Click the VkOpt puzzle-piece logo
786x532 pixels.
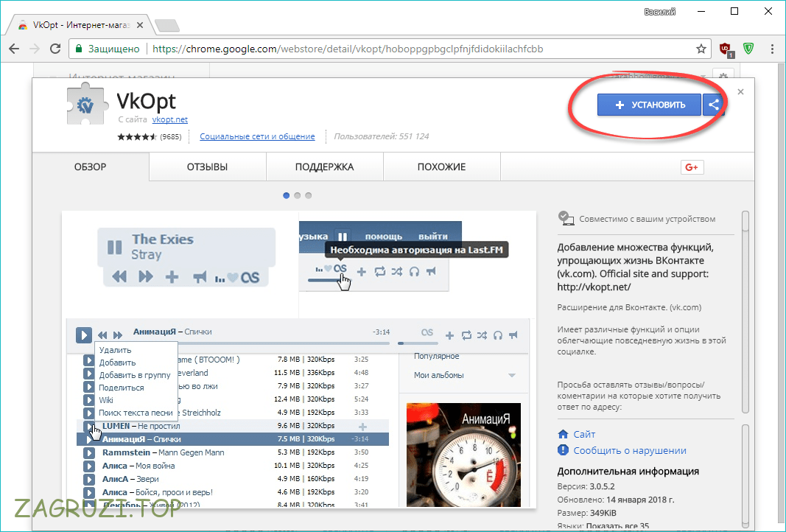[x=86, y=104]
